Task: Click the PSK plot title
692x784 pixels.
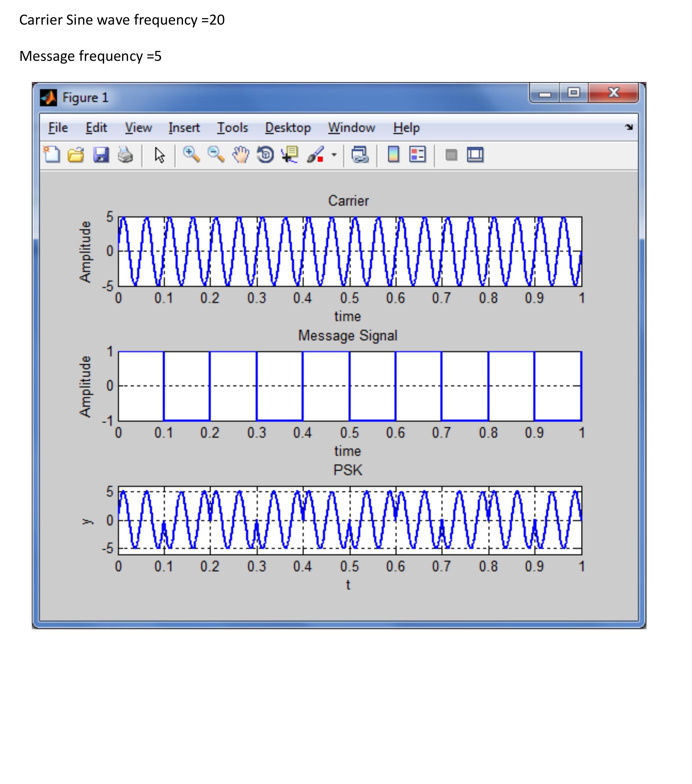Action: pos(348,470)
